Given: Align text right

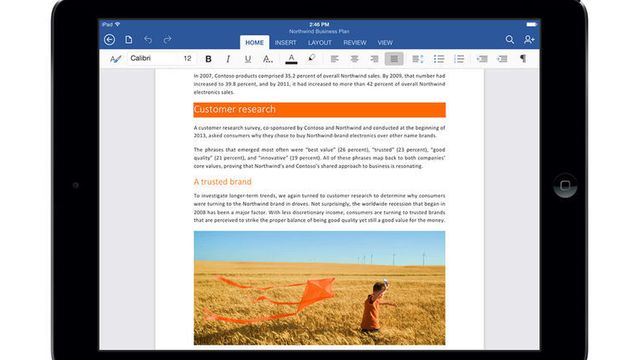Looking at the screenshot, I should tap(374, 59).
